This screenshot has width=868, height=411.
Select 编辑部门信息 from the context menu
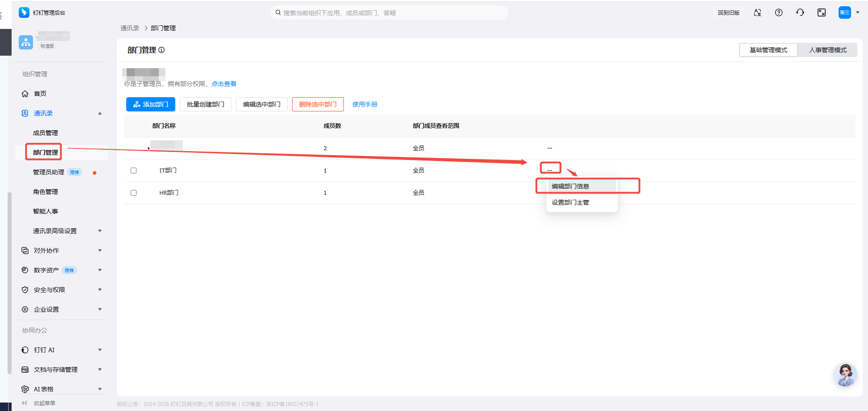(x=570, y=186)
